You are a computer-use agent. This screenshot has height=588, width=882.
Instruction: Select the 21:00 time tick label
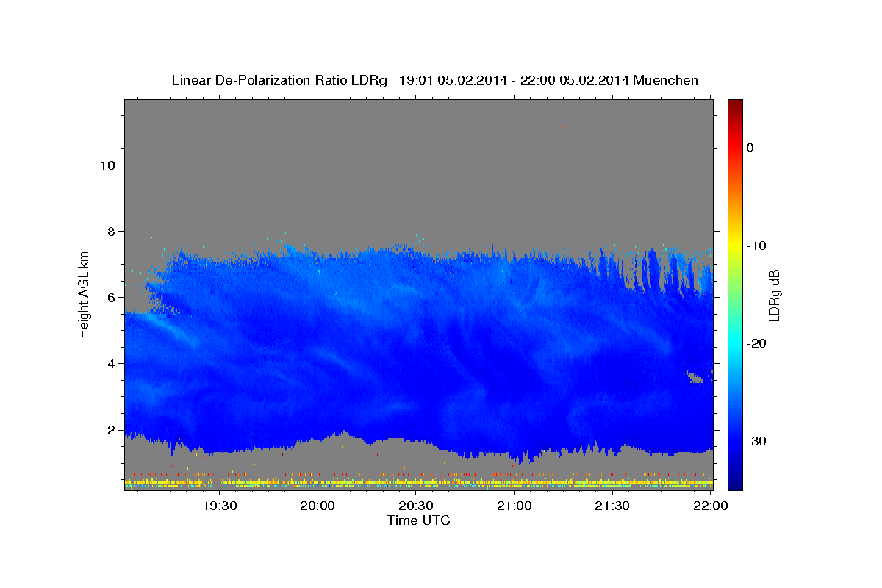point(514,506)
